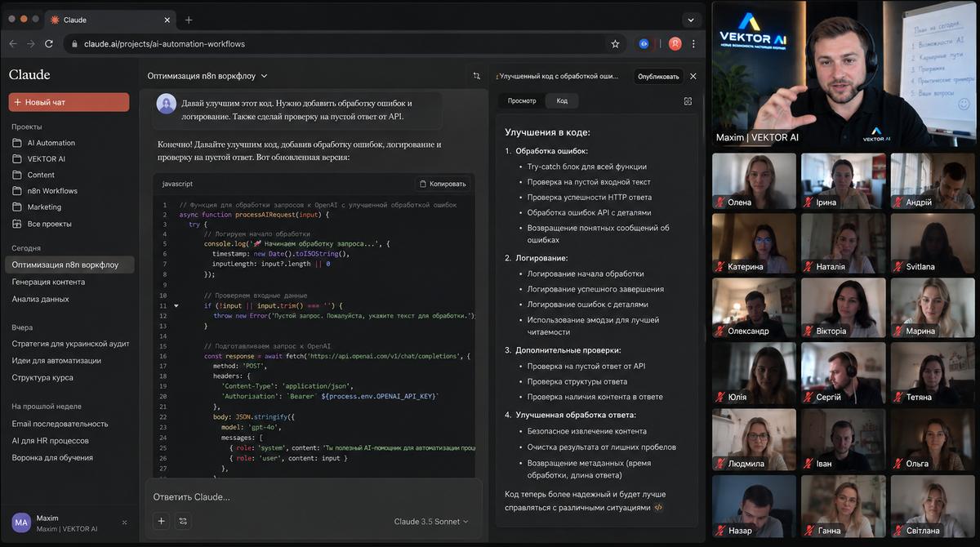Switch to the Просмотр tab
The image size is (980, 547).
(522, 100)
